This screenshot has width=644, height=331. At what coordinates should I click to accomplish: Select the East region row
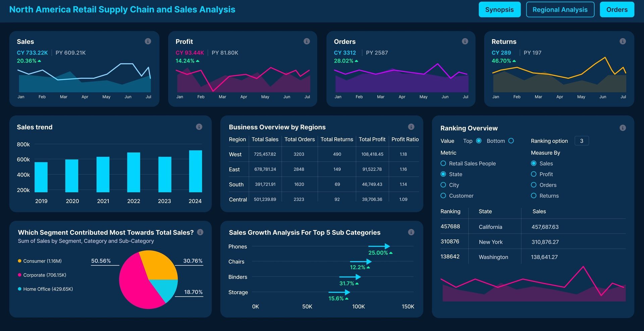tap(324, 169)
